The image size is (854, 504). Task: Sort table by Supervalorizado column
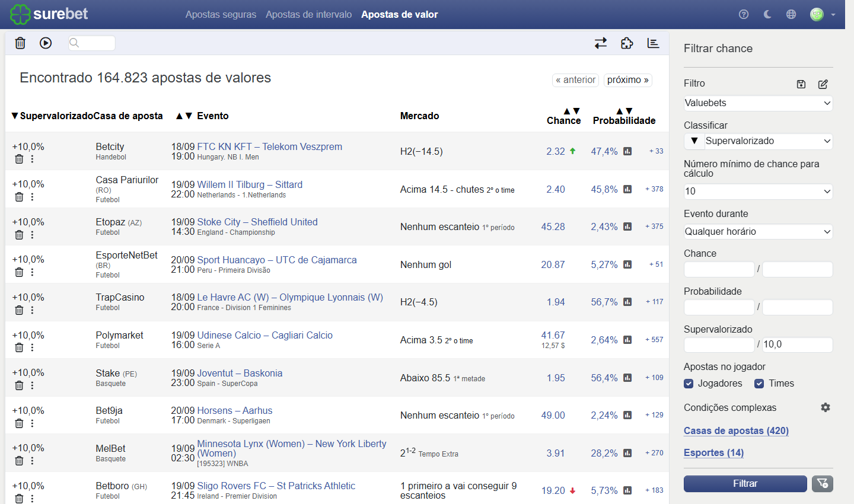point(52,116)
